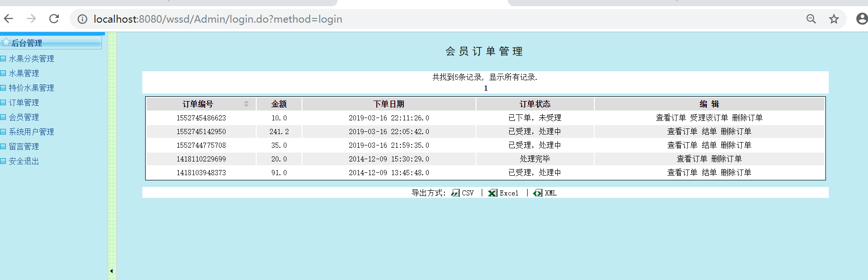868x280 pixels.
Task: Export the table via CSV link text
Action: [x=468, y=193]
